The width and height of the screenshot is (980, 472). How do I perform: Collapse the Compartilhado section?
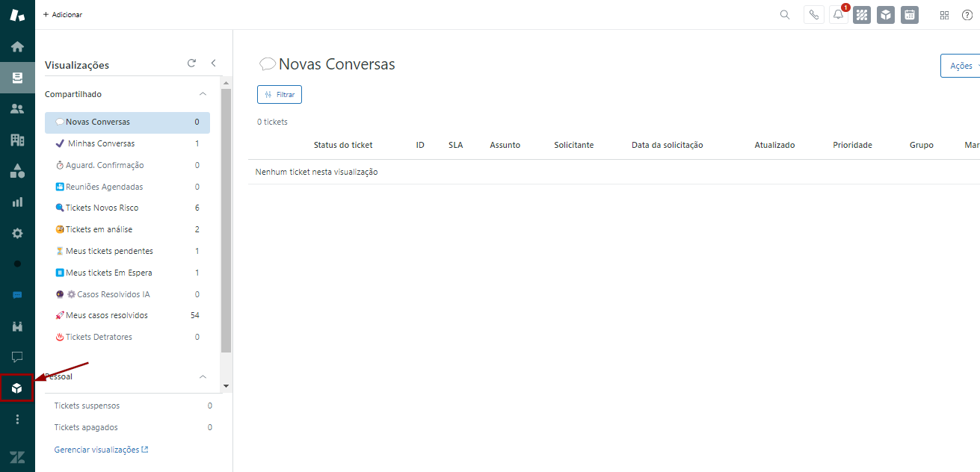coord(202,94)
